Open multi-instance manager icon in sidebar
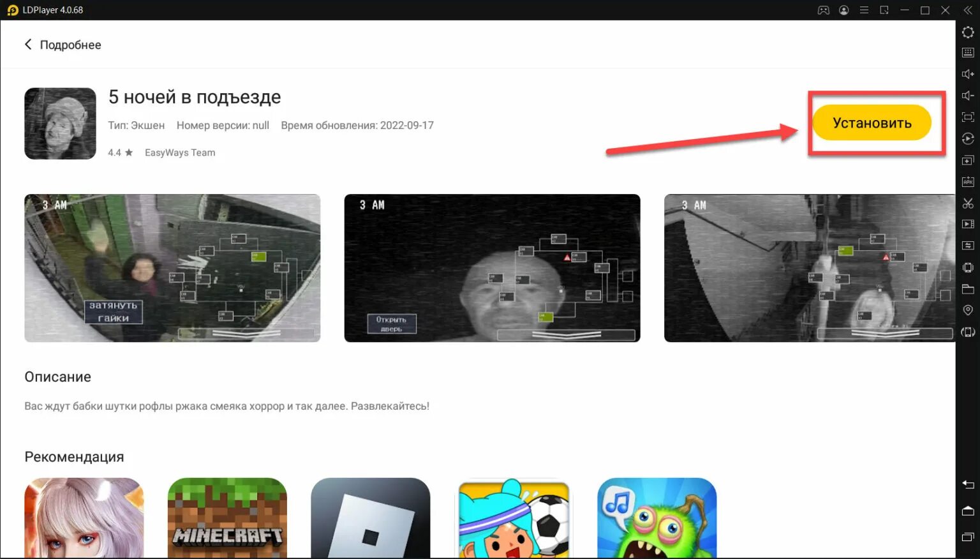980x559 pixels. pos(968,160)
